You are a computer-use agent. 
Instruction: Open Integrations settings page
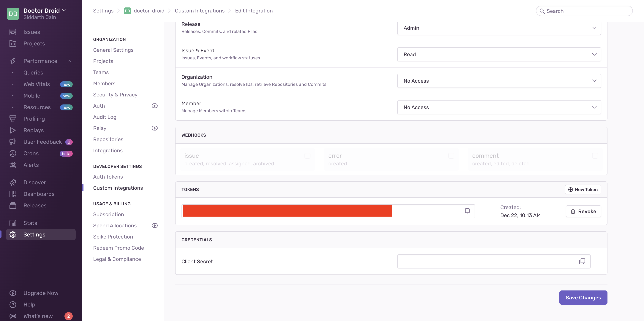click(108, 150)
